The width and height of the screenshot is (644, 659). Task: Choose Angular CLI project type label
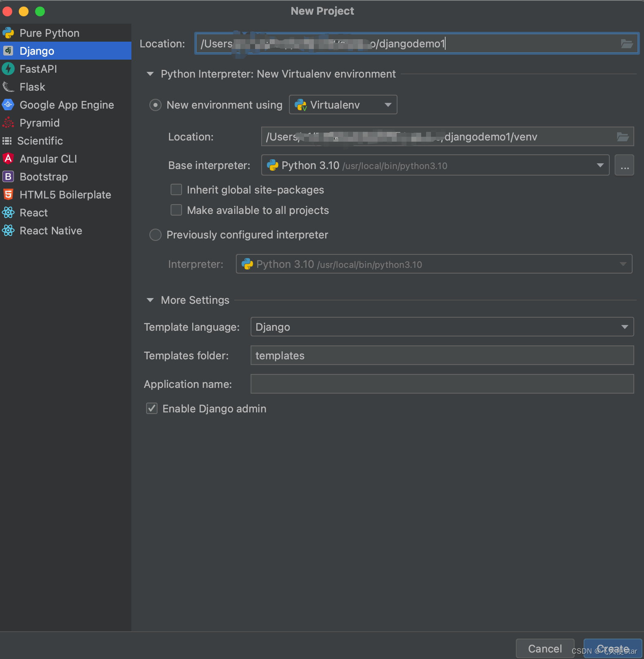tap(48, 159)
